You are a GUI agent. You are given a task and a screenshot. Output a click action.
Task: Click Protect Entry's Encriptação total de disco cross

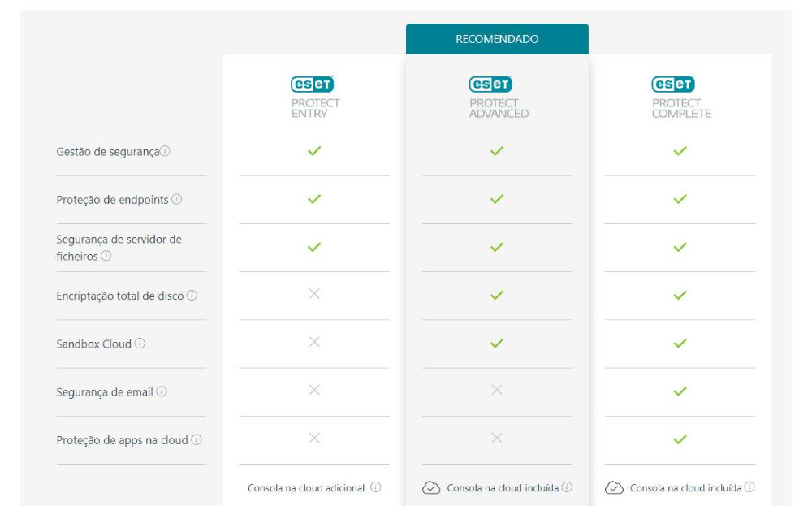314,294
